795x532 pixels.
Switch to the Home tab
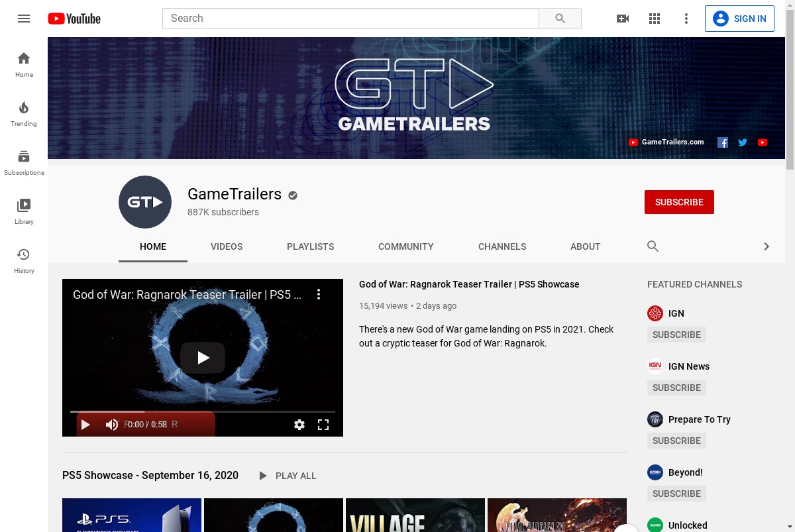coord(153,246)
